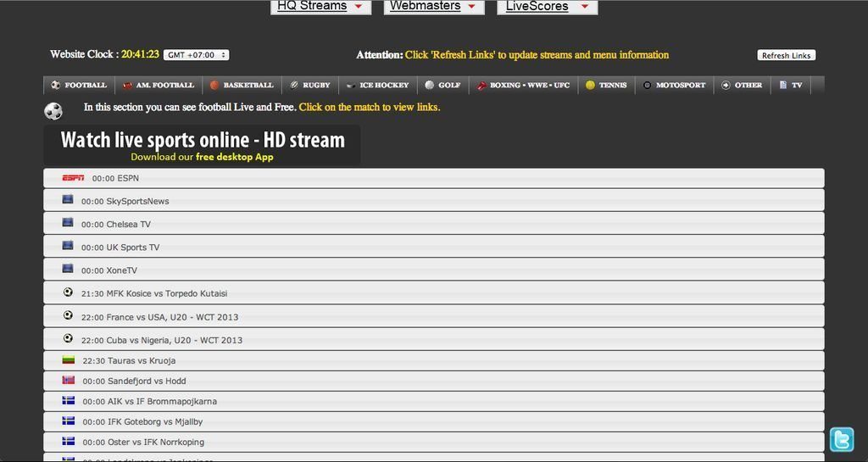Click 'Click on the match to view links' text

(370, 108)
